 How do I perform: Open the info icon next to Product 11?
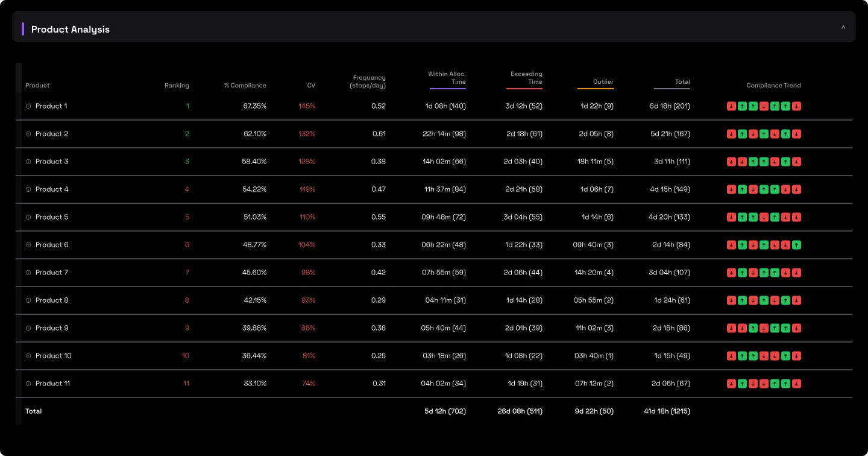28,384
